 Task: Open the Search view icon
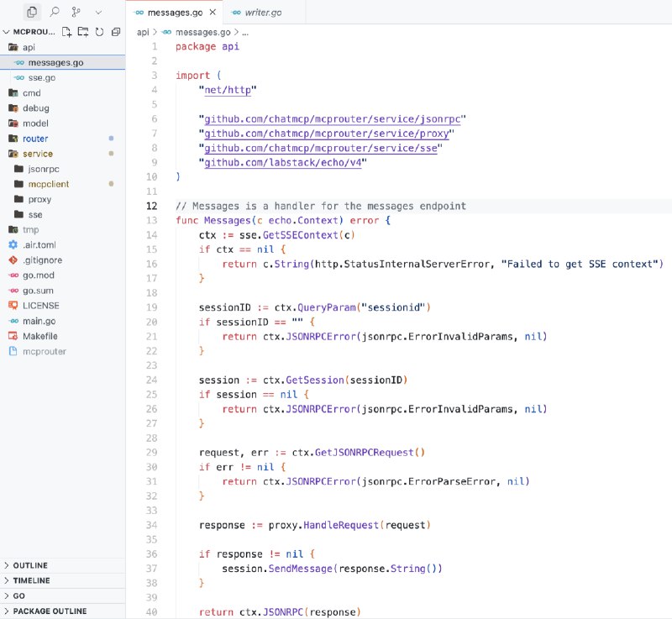click(55, 12)
